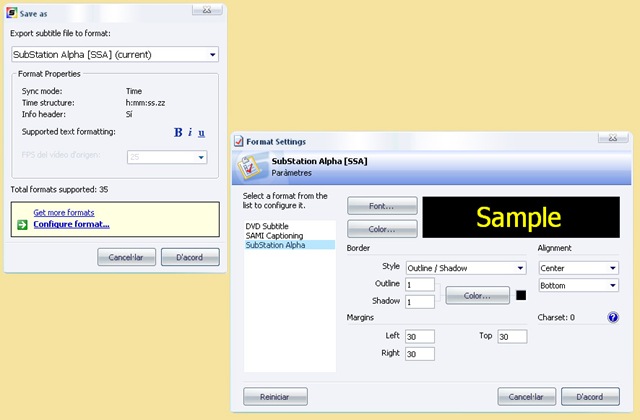Open the Center alignment dropdown
640x420 pixels.
pyautogui.click(x=578, y=268)
